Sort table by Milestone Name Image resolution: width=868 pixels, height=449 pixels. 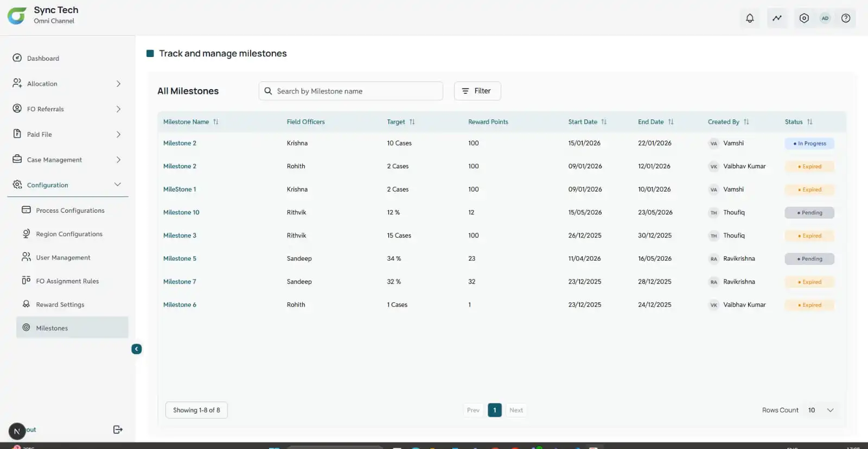(x=215, y=122)
